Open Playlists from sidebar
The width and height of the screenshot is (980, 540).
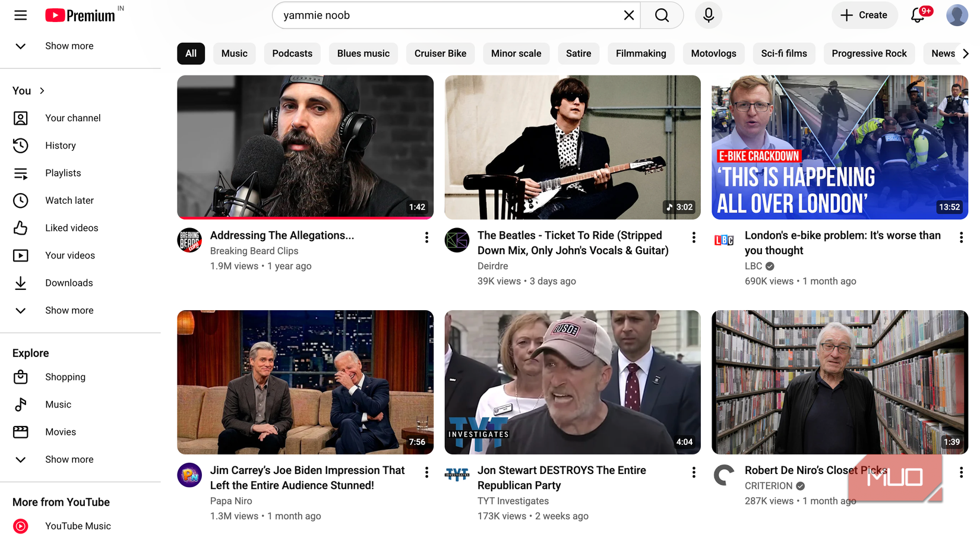click(80, 173)
